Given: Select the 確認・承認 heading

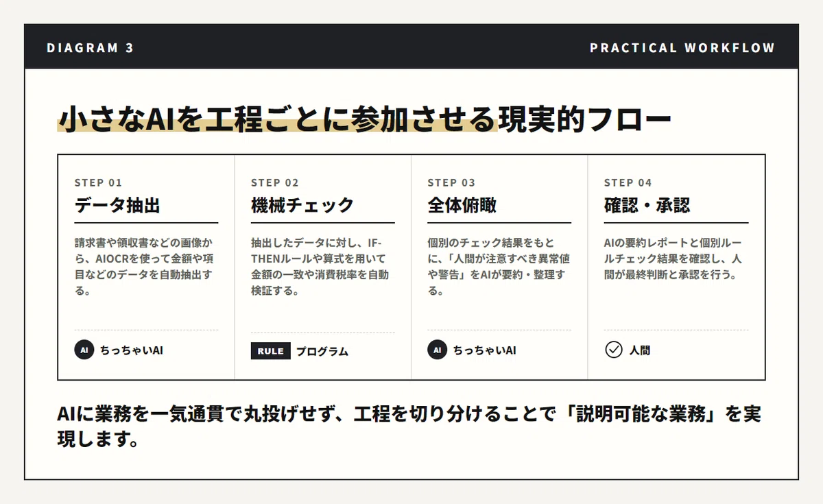Looking at the screenshot, I should tap(647, 205).
